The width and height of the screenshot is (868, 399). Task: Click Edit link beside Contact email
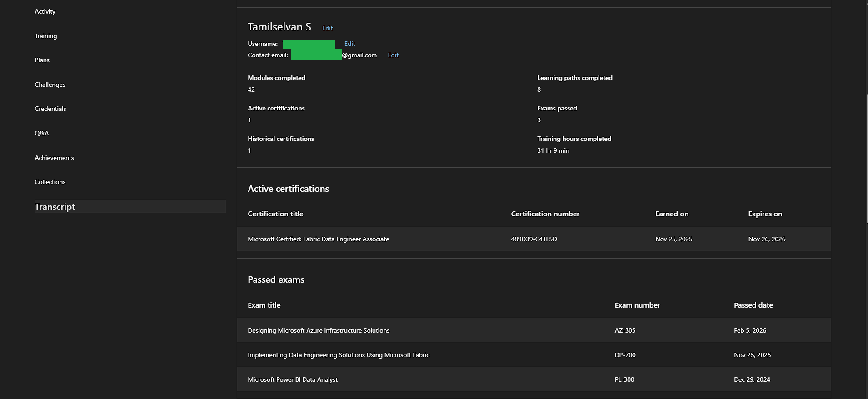point(393,55)
